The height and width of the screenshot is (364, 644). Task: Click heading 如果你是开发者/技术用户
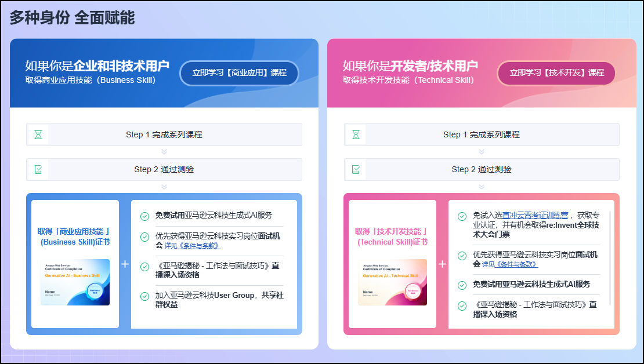coord(410,65)
